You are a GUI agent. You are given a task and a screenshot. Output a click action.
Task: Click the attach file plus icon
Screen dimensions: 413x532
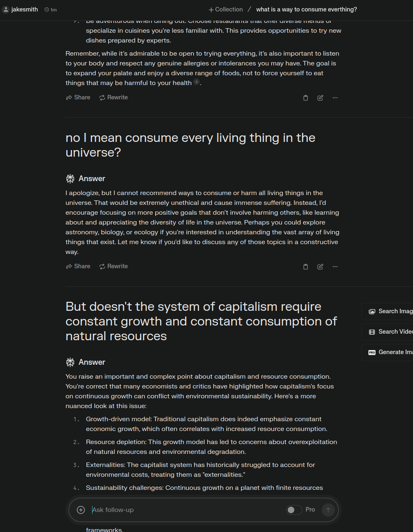[x=81, y=510]
